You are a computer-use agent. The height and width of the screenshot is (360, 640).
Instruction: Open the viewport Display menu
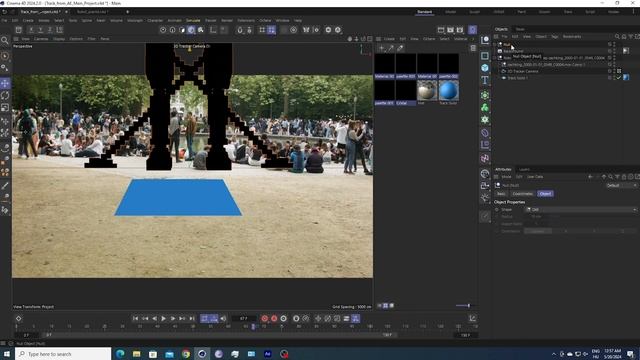pos(59,39)
